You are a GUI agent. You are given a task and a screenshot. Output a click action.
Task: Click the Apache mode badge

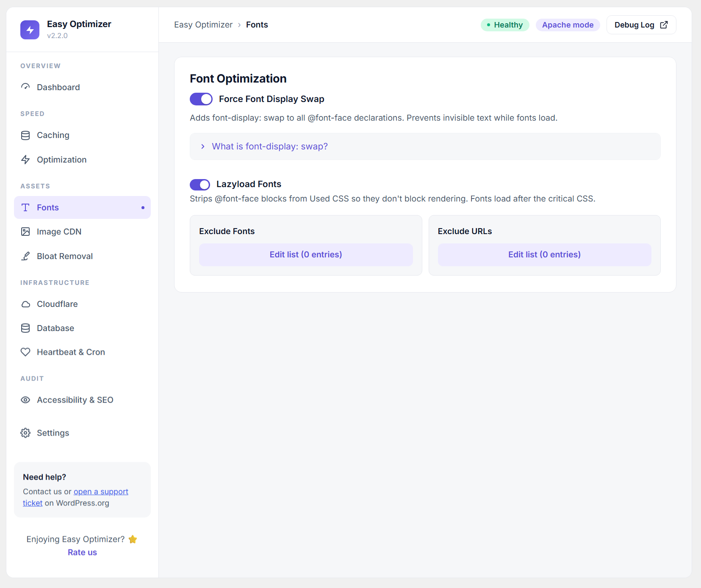point(568,25)
